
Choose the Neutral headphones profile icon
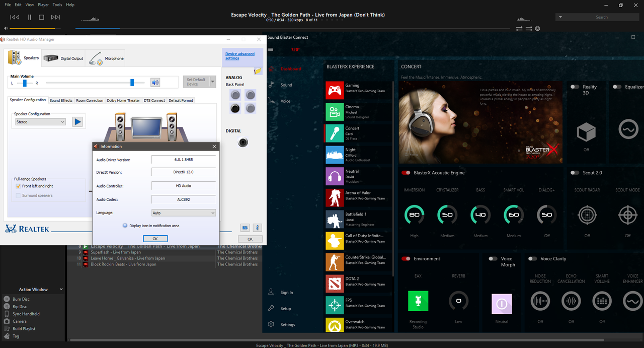pos(335,176)
